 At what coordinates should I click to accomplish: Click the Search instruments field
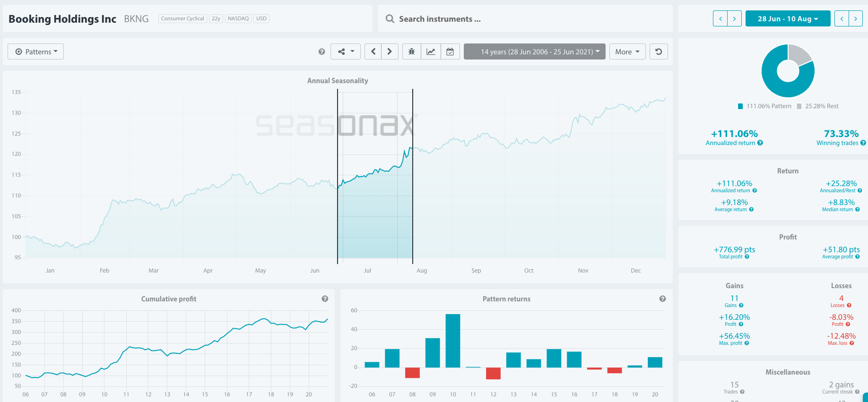tap(525, 19)
